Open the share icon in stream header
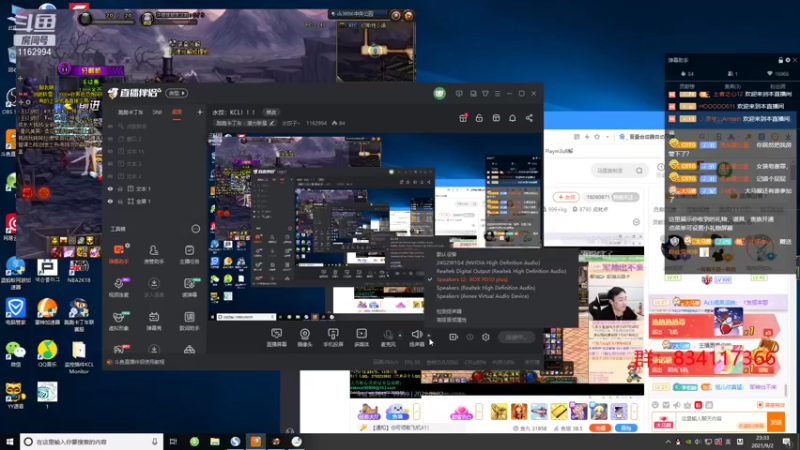 [529, 118]
